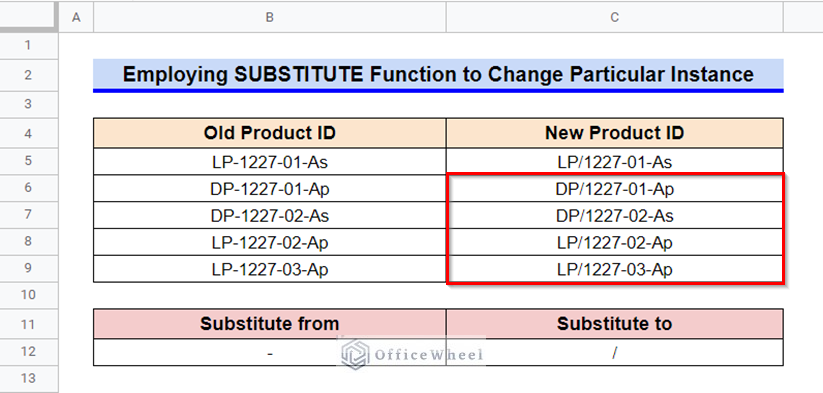Click the cell containing DP-1227-01-Ap
This screenshot has height=393, width=823.
(270, 189)
